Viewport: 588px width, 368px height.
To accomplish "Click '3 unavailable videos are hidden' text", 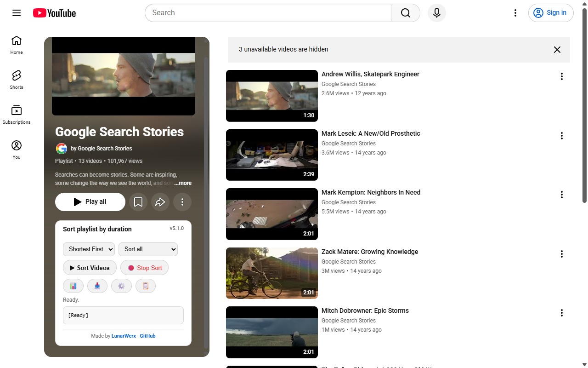I will pyautogui.click(x=283, y=49).
